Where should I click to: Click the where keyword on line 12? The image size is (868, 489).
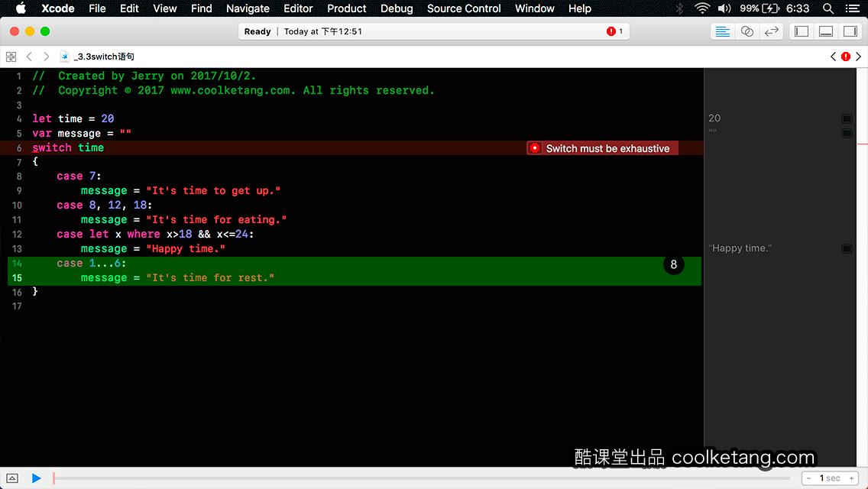[144, 234]
